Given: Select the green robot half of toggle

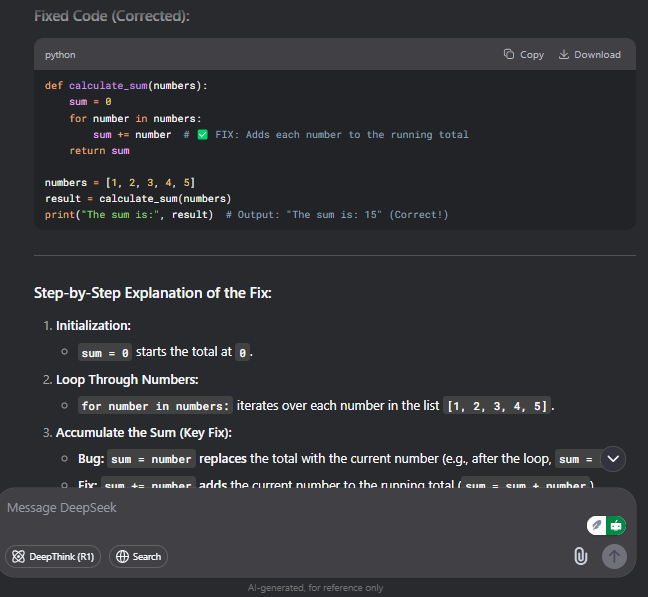Looking at the screenshot, I should pos(616,526).
